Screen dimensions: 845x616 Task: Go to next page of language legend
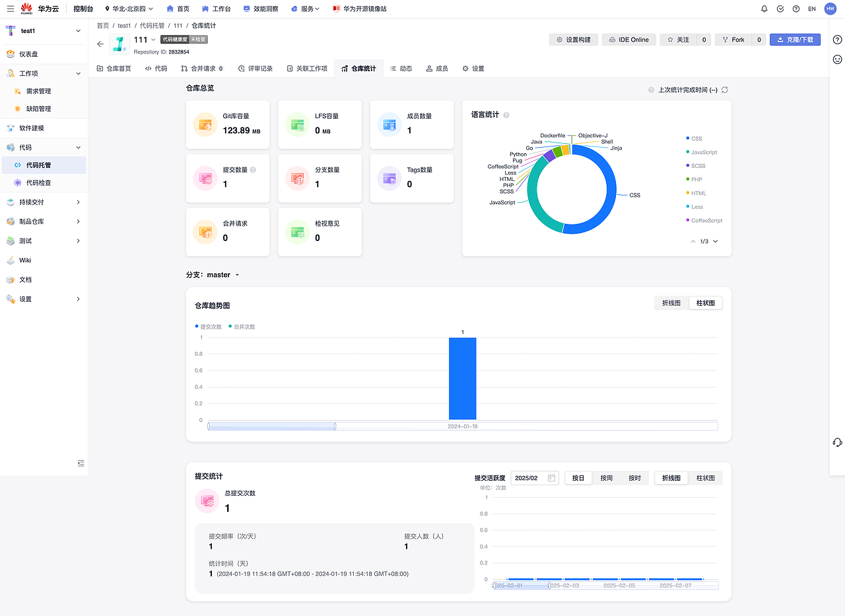[x=716, y=242]
